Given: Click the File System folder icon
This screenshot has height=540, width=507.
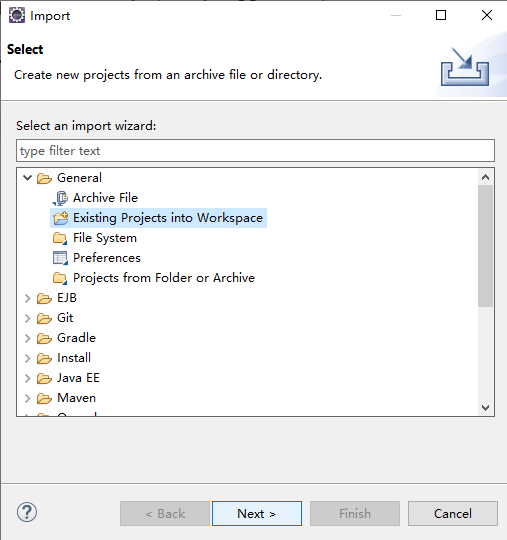Looking at the screenshot, I should [x=60, y=238].
